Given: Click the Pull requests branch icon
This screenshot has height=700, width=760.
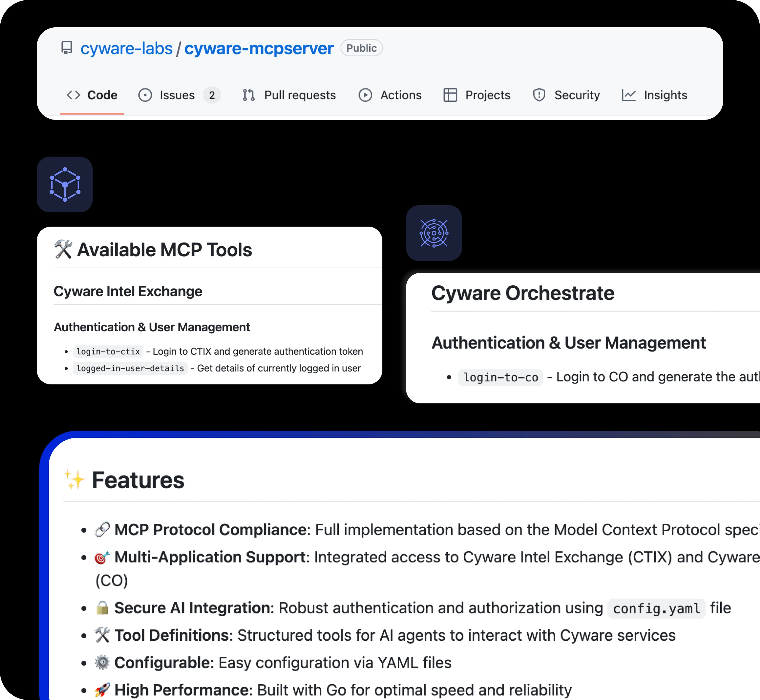Looking at the screenshot, I should pyautogui.click(x=248, y=95).
